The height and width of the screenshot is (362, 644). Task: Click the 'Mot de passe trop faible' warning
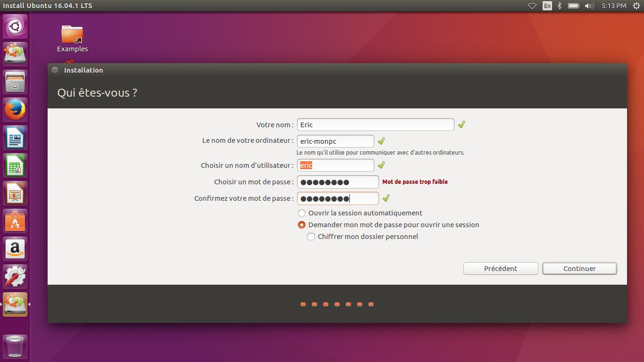point(415,181)
